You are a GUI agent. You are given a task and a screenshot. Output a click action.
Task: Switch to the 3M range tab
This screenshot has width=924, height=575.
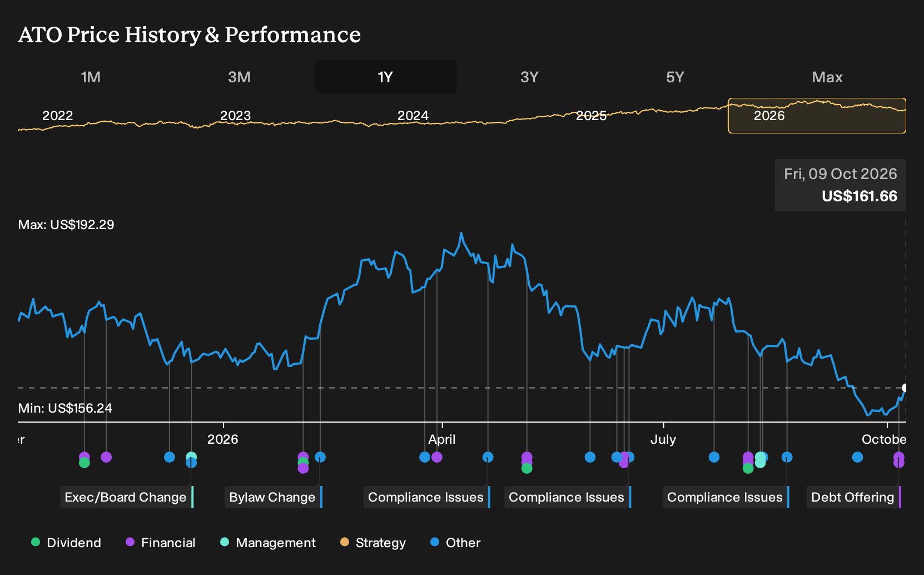click(239, 77)
